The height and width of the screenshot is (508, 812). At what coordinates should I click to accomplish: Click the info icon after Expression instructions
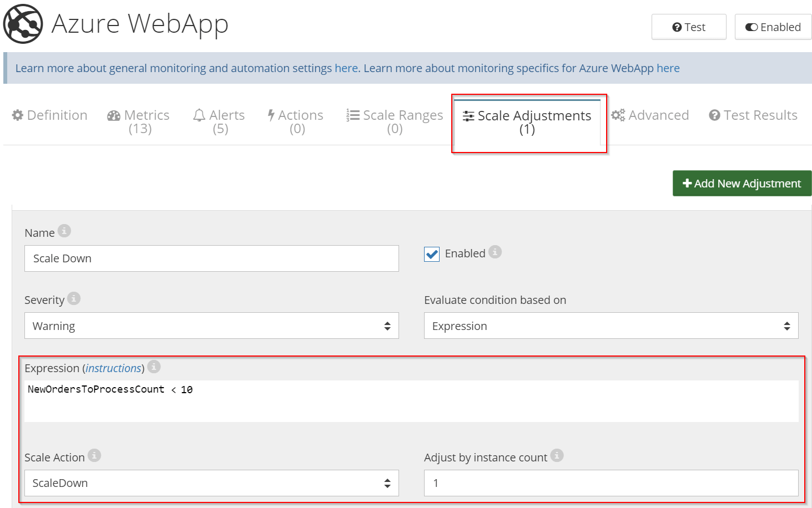pos(154,367)
